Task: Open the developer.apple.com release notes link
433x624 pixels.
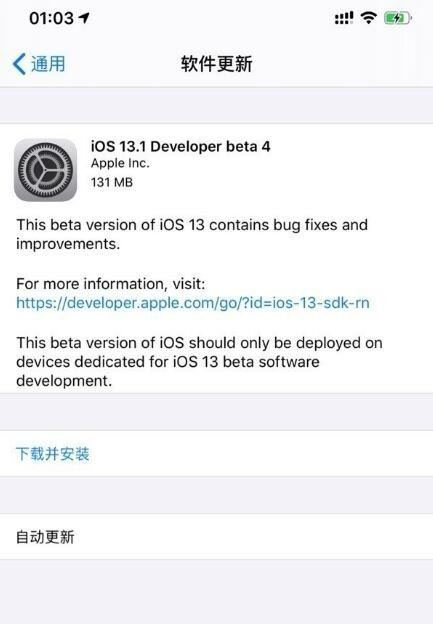Action: 193,303
